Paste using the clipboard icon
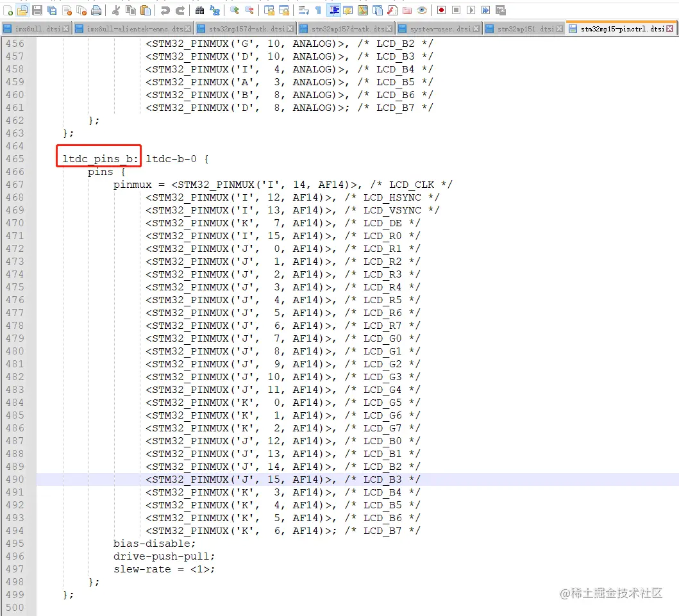The image size is (679, 616). pos(146,10)
